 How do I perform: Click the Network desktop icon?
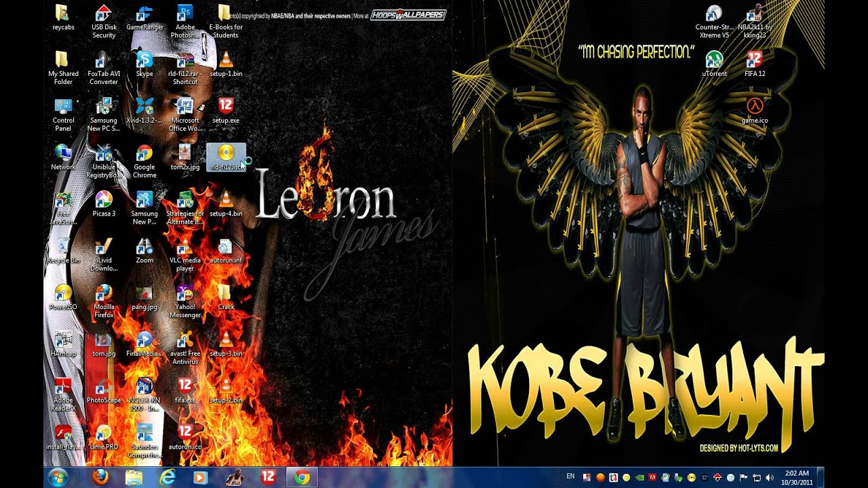pyautogui.click(x=63, y=157)
